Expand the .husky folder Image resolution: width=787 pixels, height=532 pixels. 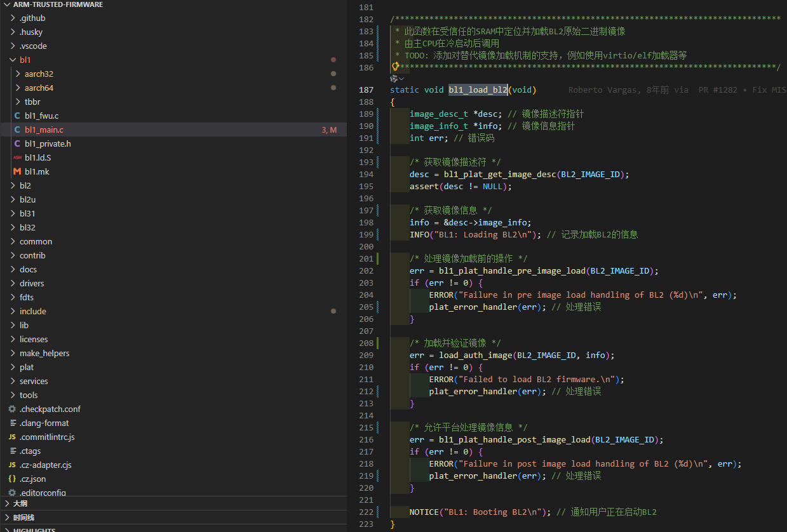[13, 32]
